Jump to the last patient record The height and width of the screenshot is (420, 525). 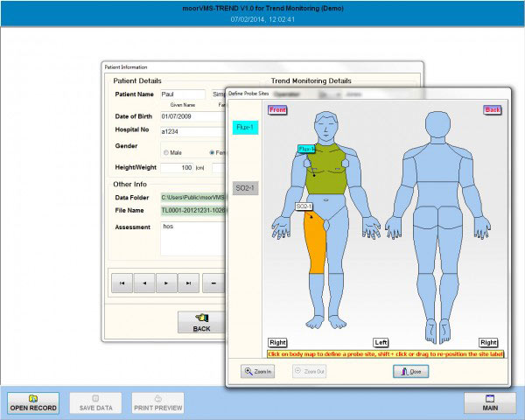(x=189, y=283)
